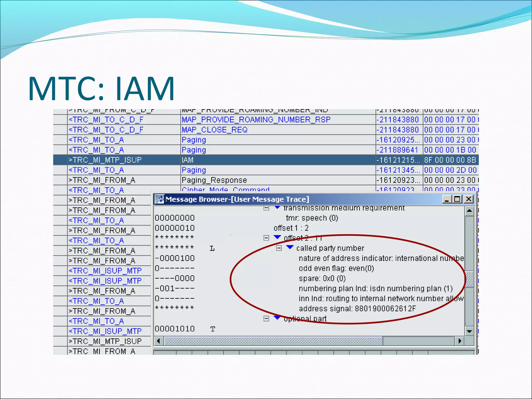The height and width of the screenshot is (399, 532).
Task: Click the 'spare: 0x0 (0)' entry
Action: [x=322, y=278]
